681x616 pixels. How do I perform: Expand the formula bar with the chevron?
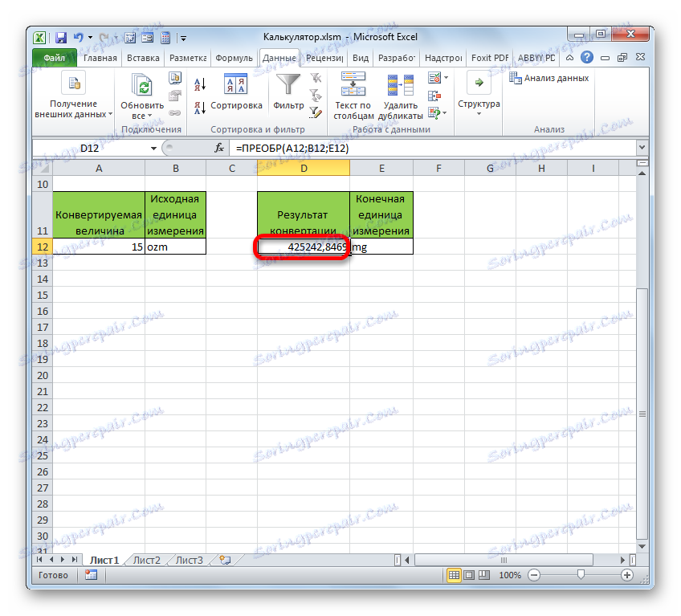(x=642, y=148)
